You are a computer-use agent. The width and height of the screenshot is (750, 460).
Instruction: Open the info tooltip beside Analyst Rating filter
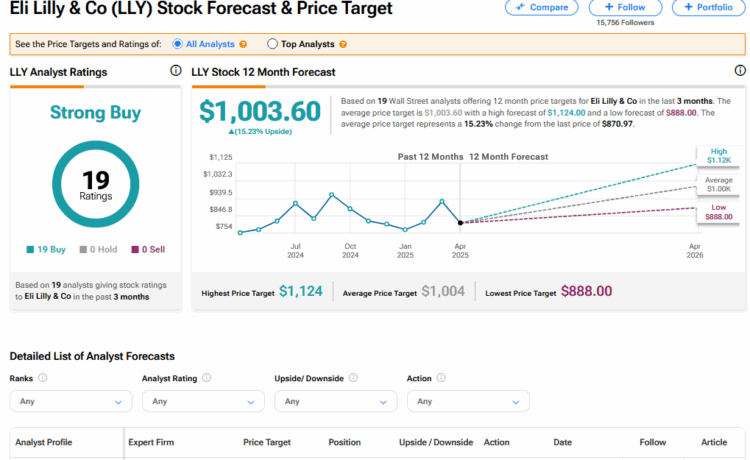207,379
